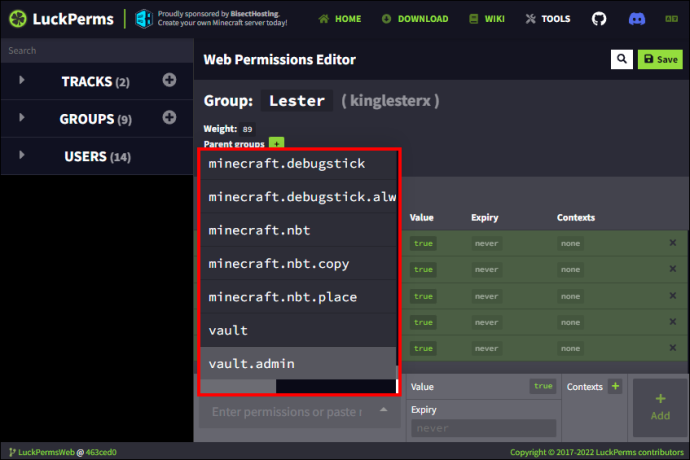Open the WIKI page link
Image resolution: width=690 pixels, height=460 pixels.
[487, 19]
